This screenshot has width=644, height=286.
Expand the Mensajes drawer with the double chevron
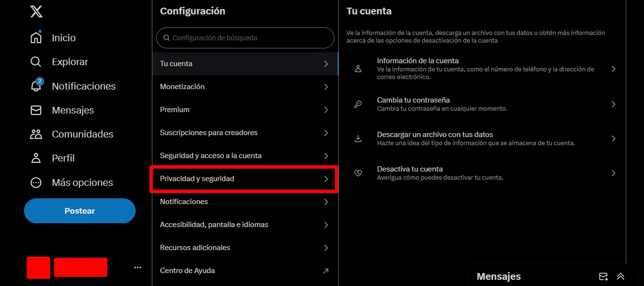[x=621, y=276]
